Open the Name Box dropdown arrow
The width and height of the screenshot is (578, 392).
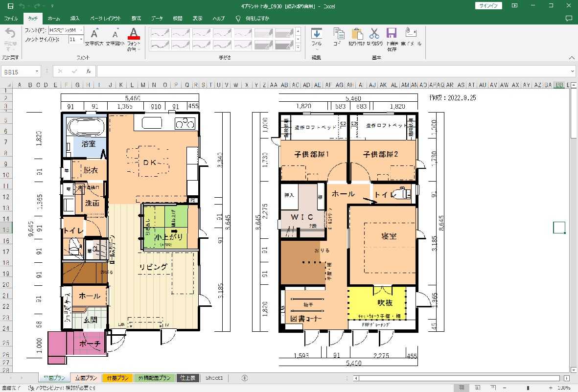(37, 71)
